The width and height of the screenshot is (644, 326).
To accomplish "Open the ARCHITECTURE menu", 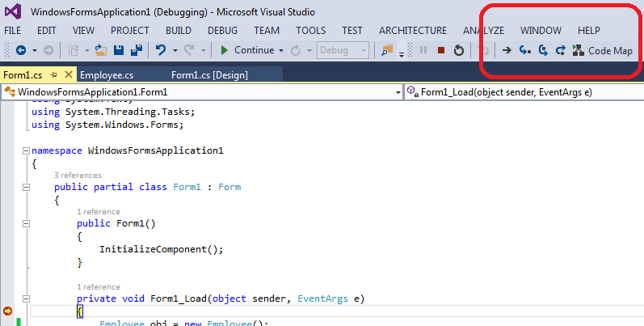I will (413, 31).
